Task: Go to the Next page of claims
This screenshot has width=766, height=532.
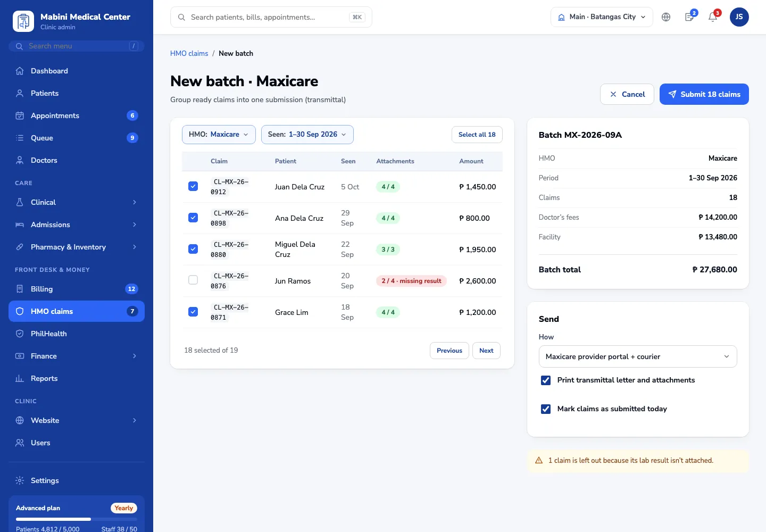Action: pyautogui.click(x=486, y=351)
